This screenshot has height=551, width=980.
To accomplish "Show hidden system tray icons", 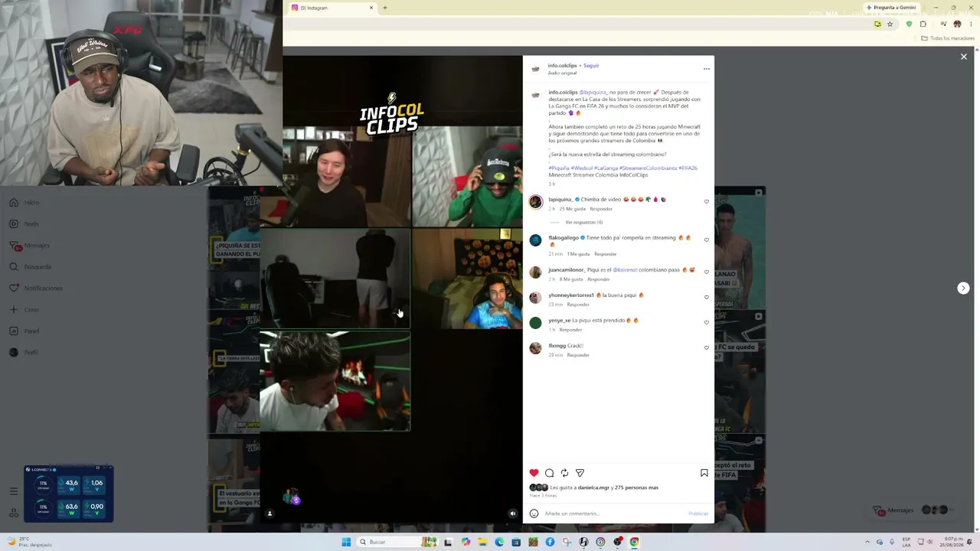I will click(867, 542).
